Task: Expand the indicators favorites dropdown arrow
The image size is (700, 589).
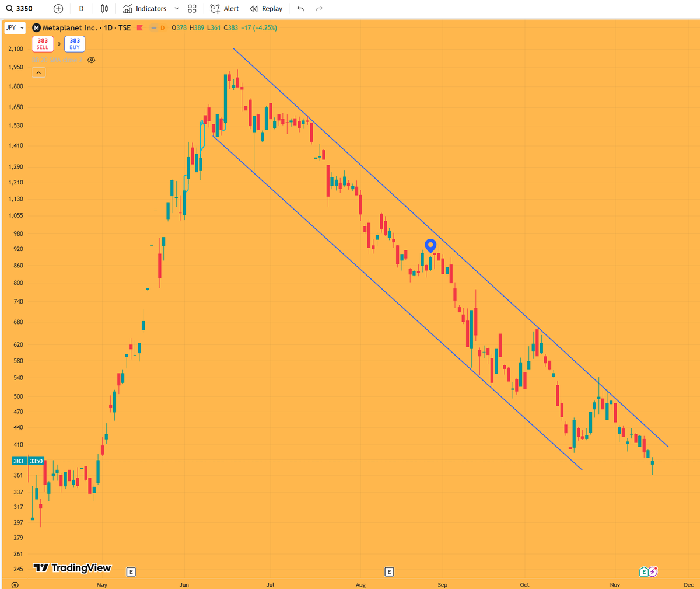Action: (177, 9)
